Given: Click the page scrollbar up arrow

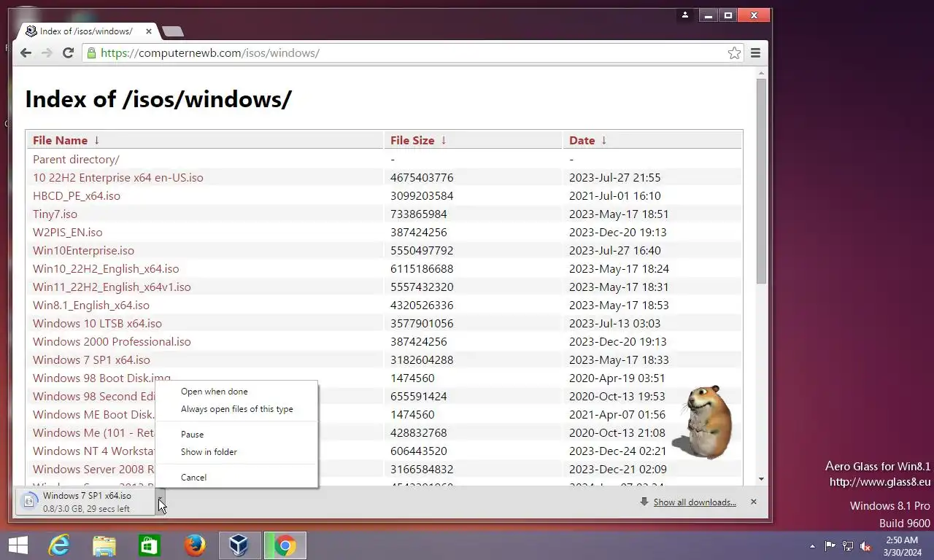Looking at the screenshot, I should pyautogui.click(x=762, y=73).
